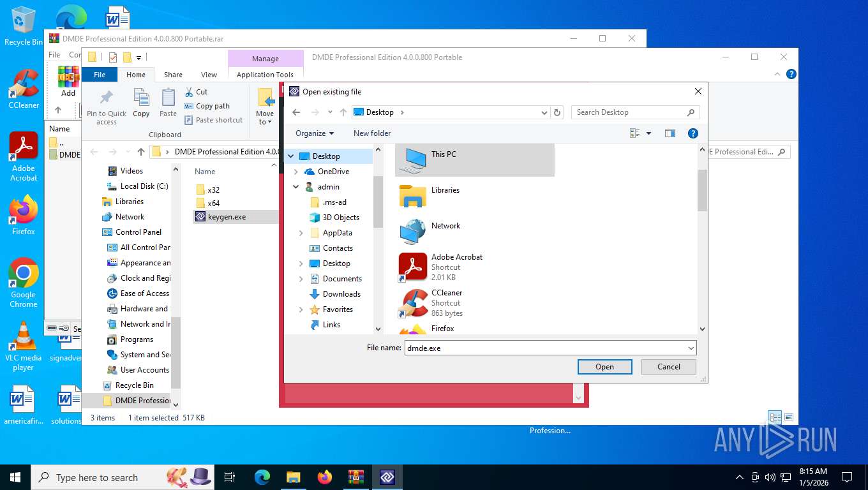The image size is (868, 490).
Task: Expand Documents node in dialog tree
Action: pos(301,279)
